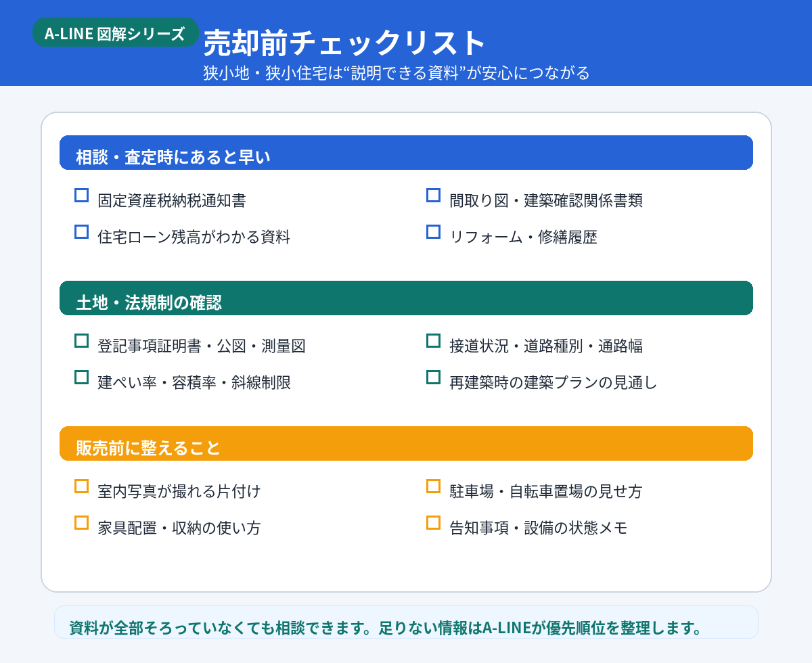
Task: Click the footer note 資料が全部そろっていなくても相談できます
Action: point(406,622)
